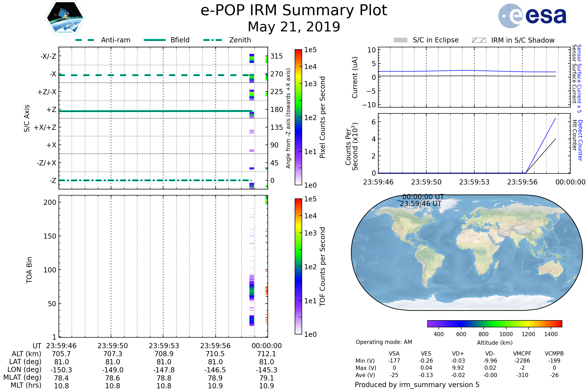Click the 23:59:46 UT map annotation

[x=420, y=204]
